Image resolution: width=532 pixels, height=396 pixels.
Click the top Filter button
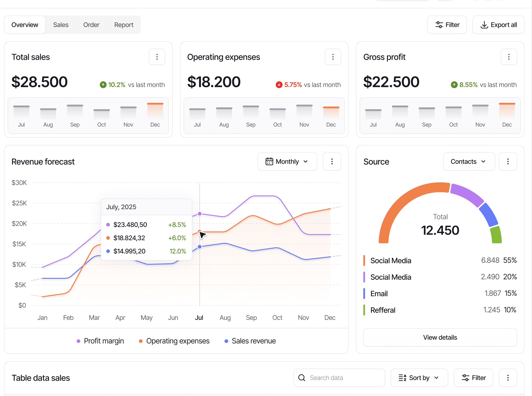pos(447,25)
